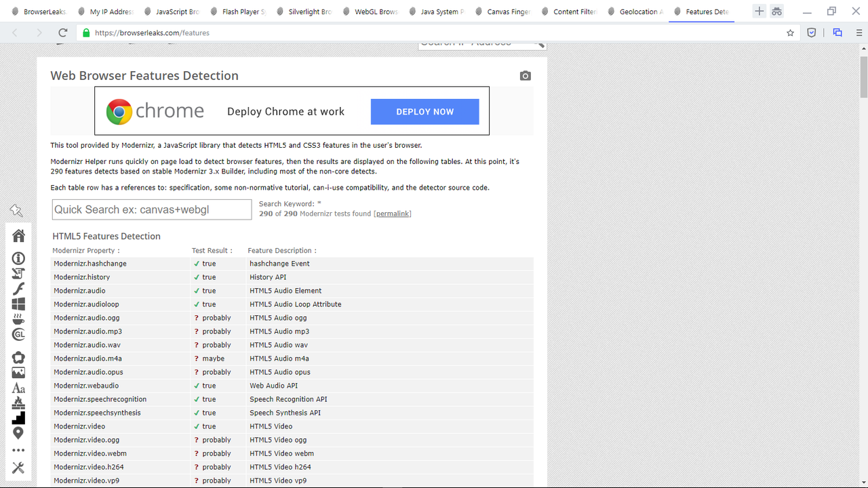Image resolution: width=868 pixels, height=488 pixels.
Task: Click the pin icon above the sidebar
Action: [16, 211]
